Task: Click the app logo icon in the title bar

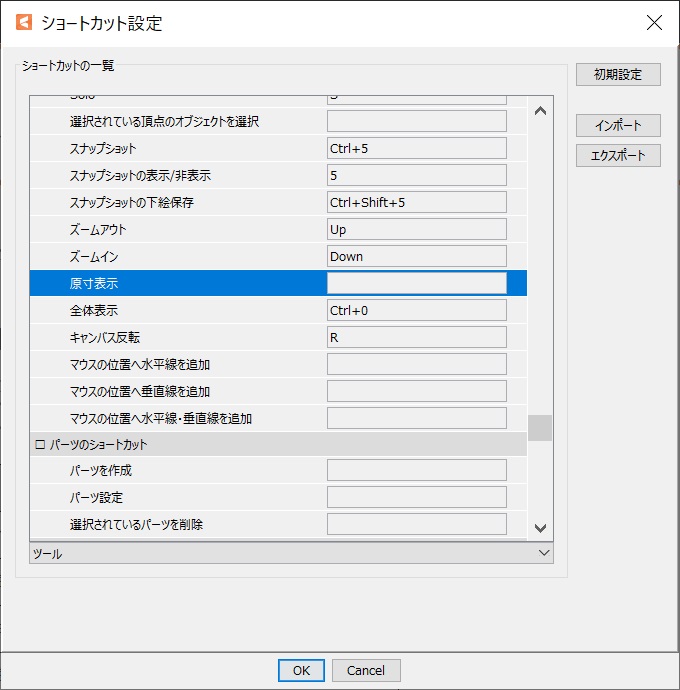Action: [24, 22]
